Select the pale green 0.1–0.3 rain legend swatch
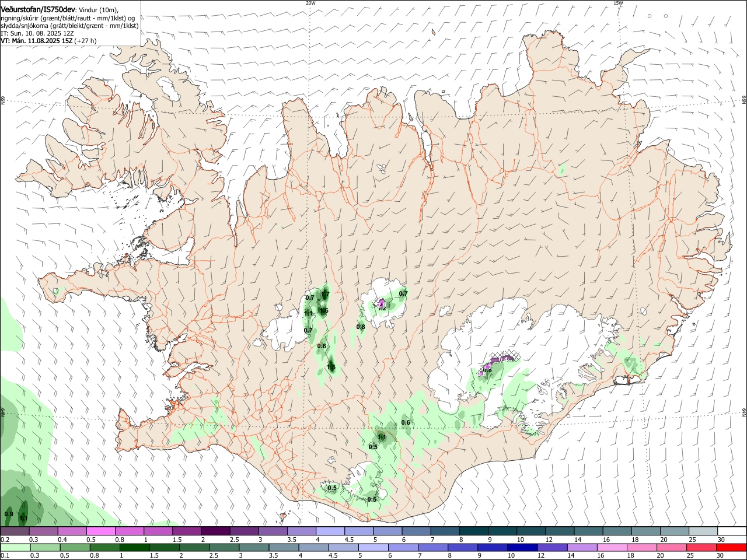747x560 pixels. coord(15,548)
